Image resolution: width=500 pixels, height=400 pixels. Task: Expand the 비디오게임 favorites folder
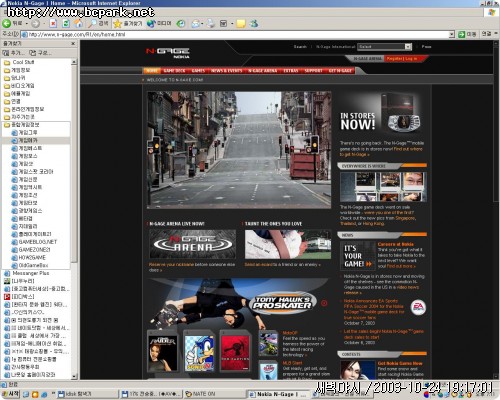[19, 86]
